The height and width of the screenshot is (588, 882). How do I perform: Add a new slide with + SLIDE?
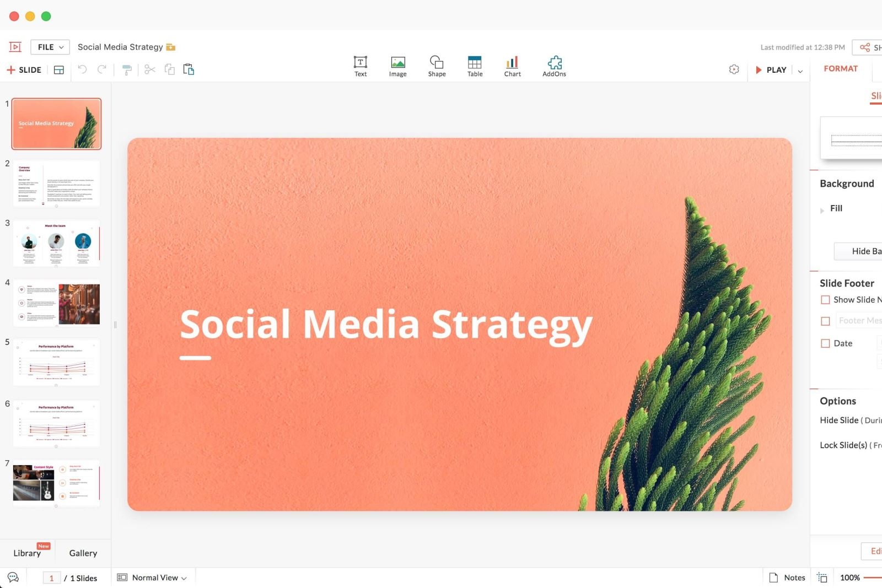(x=24, y=70)
